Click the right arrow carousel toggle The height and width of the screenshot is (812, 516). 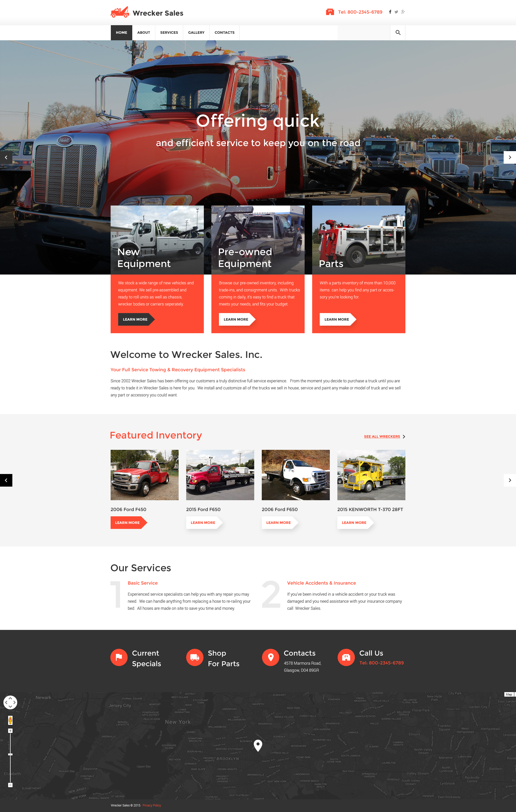click(509, 157)
